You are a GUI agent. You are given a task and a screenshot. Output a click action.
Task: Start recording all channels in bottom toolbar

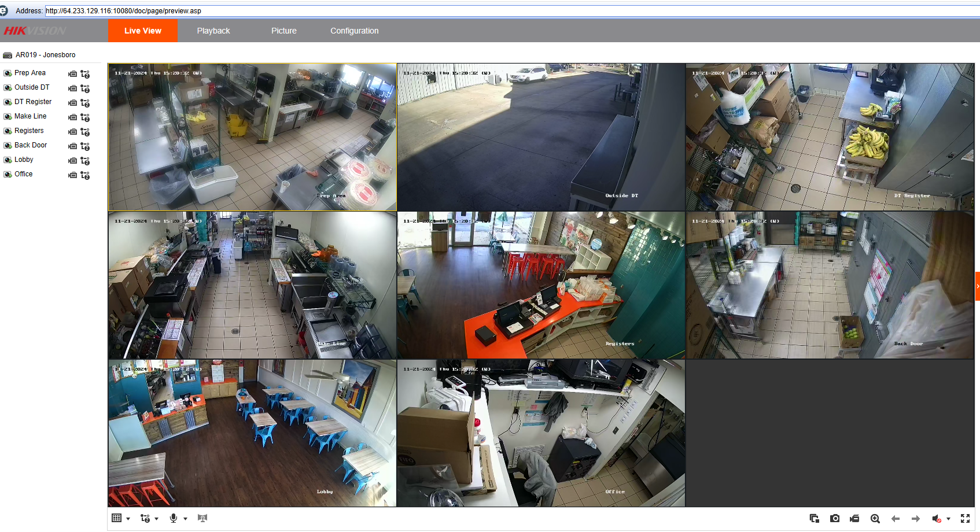[x=854, y=519]
